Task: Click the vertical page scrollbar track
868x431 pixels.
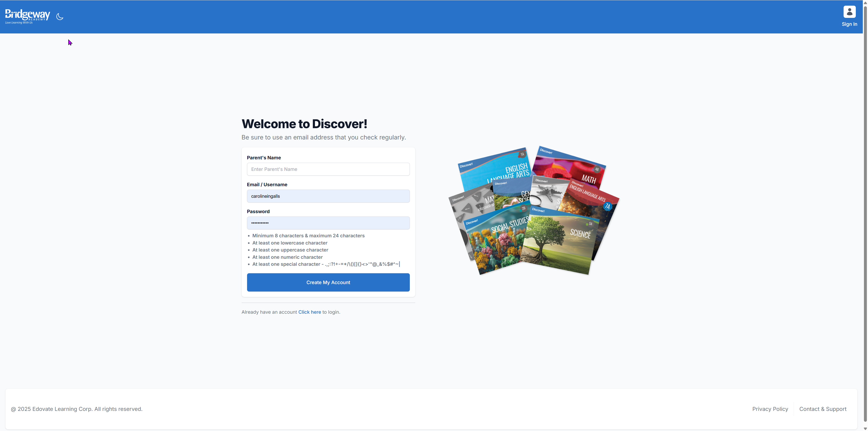Action: tap(865, 216)
